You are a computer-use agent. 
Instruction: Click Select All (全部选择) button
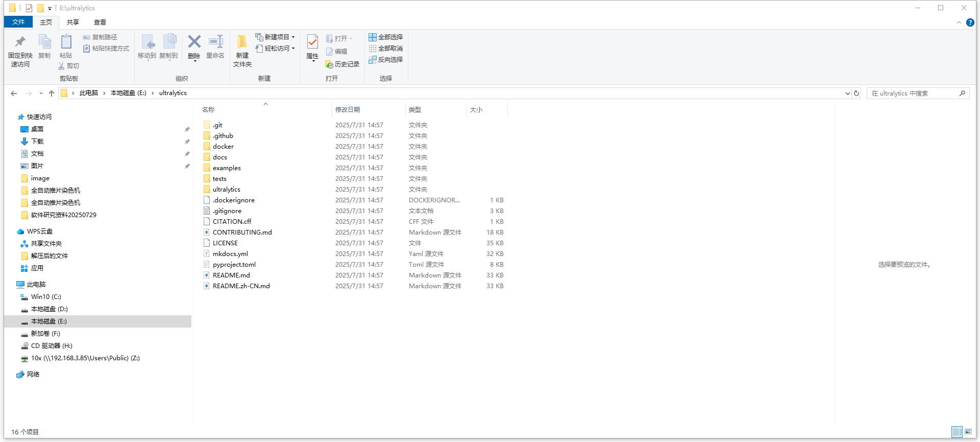click(x=386, y=37)
